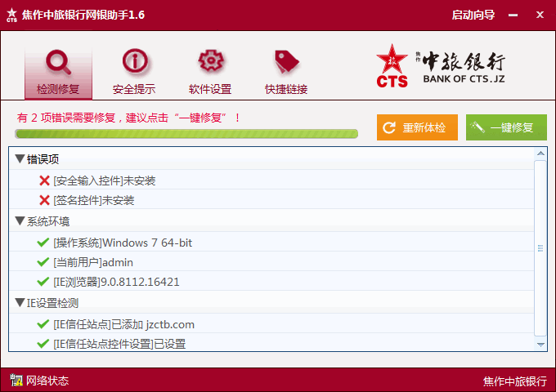556x392 pixels.
Task: Click green check beside IE信任站点 jzctb.com
Action: click(x=43, y=324)
